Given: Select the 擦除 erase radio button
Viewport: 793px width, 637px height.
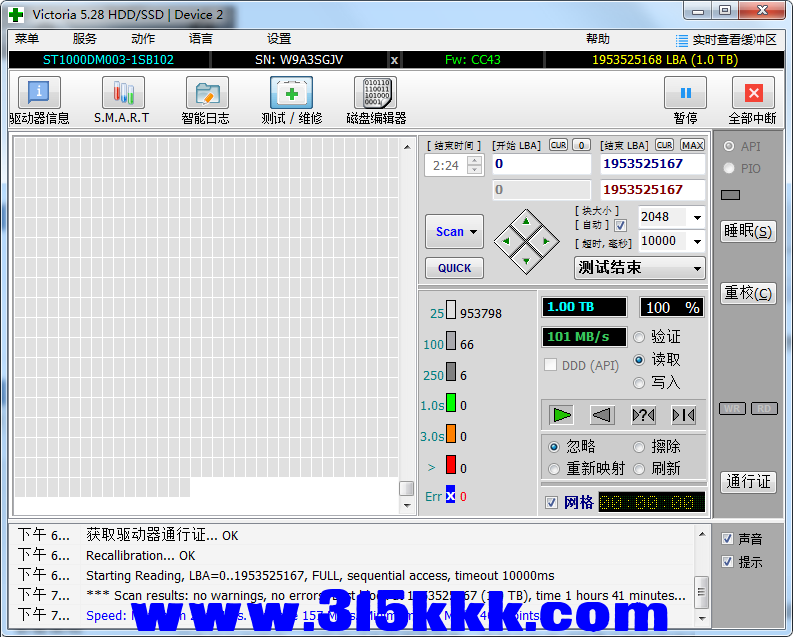Looking at the screenshot, I should (x=639, y=446).
